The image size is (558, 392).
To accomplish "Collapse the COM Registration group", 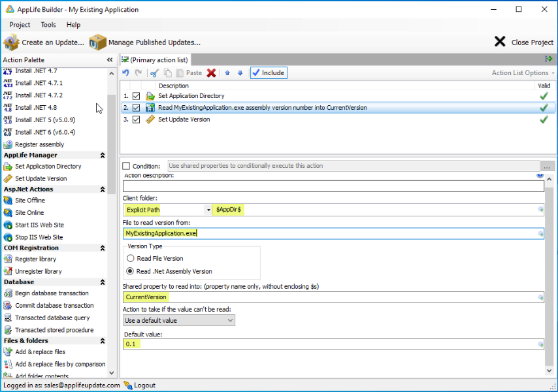I will pos(103,248).
